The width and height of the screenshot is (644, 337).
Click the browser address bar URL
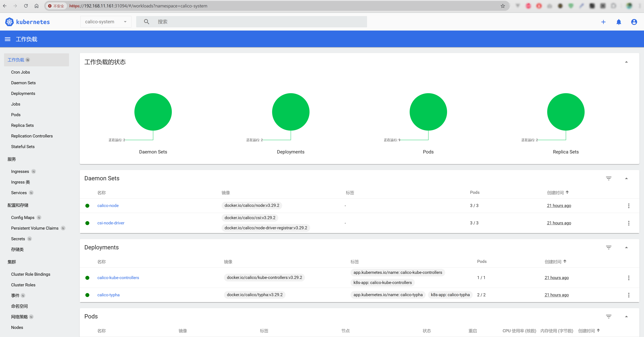coord(138,6)
